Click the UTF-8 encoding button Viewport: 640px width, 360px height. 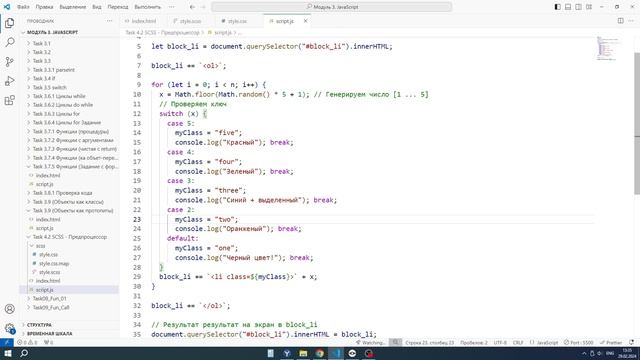pos(500,342)
